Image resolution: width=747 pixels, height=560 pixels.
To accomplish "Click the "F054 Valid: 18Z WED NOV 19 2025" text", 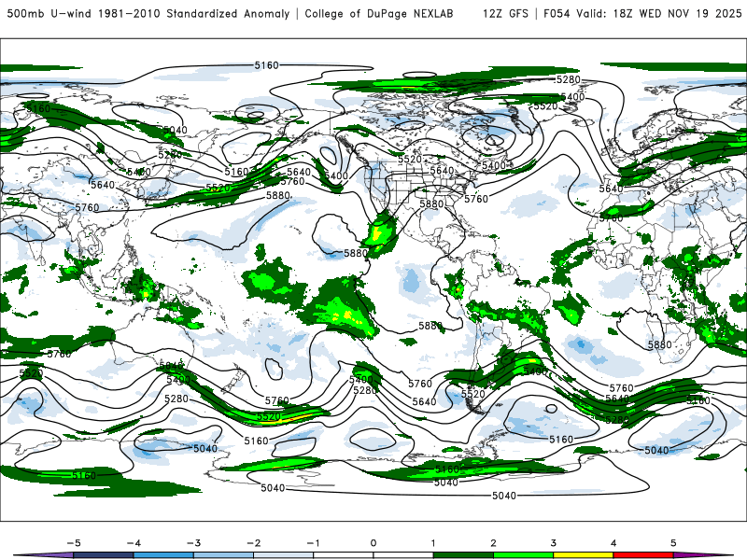I will coord(642,14).
